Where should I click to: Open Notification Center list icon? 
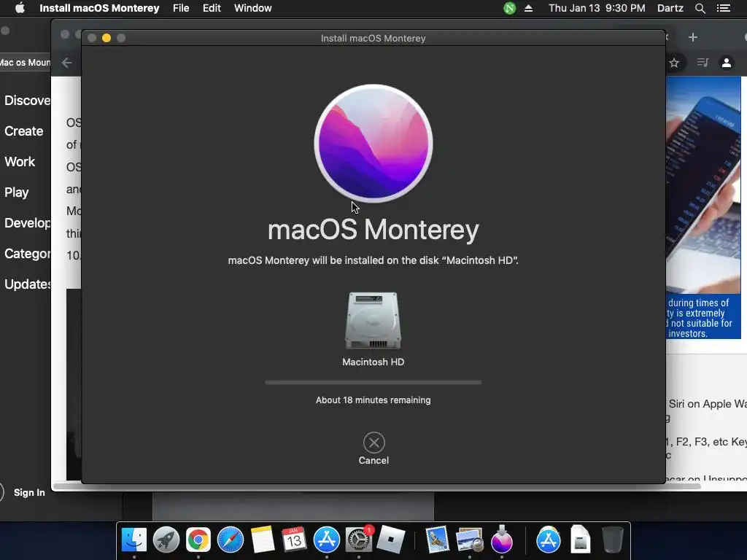coord(723,8)
